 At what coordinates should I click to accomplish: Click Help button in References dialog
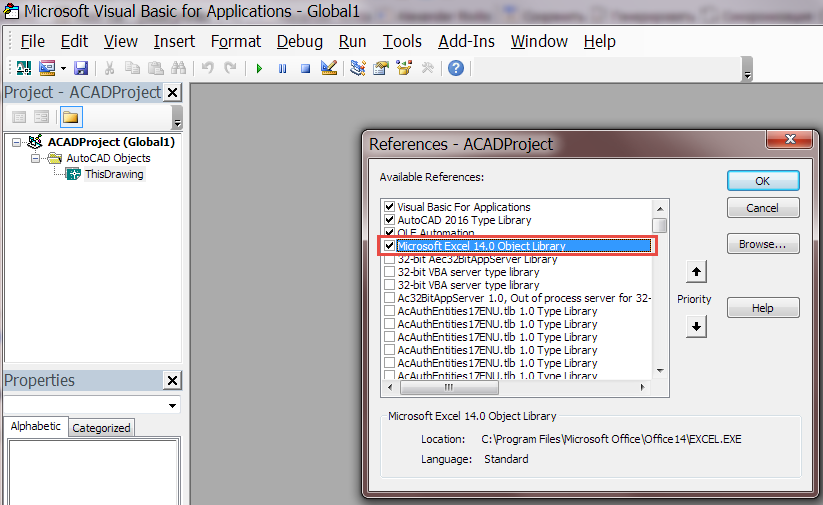click(x=763, y=308)
